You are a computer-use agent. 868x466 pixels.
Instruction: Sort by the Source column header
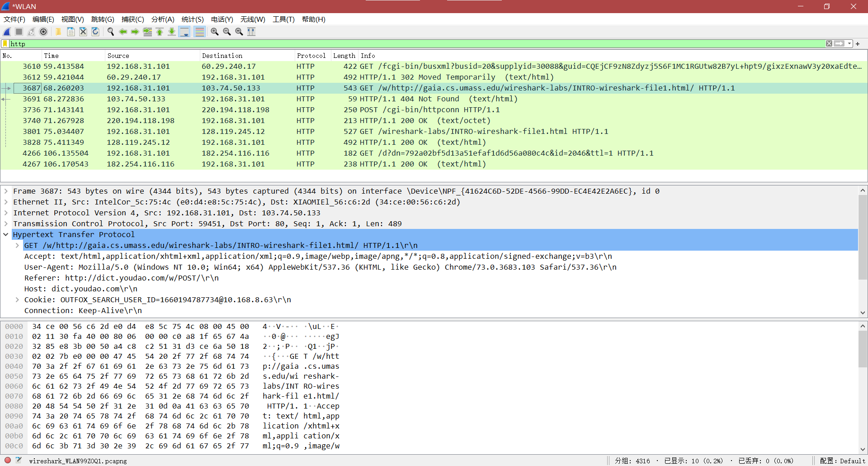click(x=152, y=56)
